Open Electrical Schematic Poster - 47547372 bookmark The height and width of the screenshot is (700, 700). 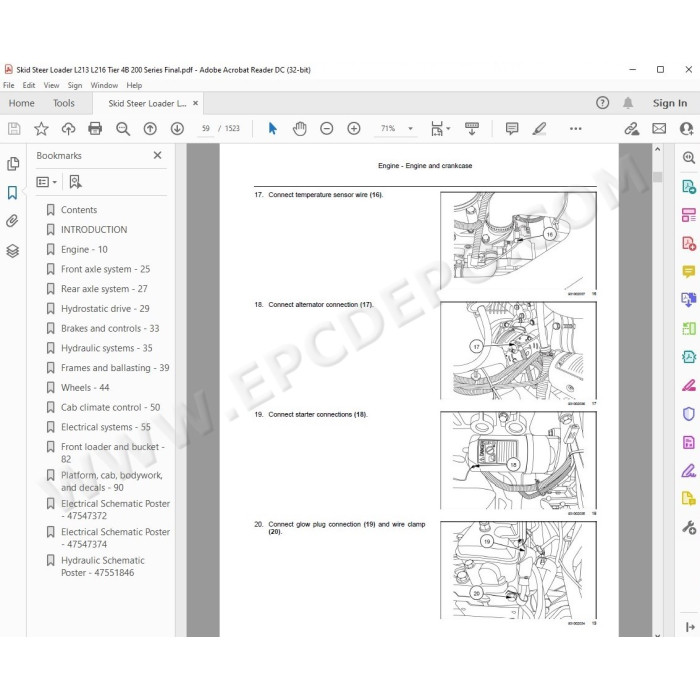point(115,509)
